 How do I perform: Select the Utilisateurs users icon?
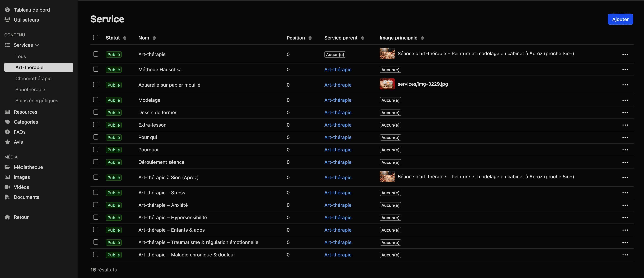(7, 20)
